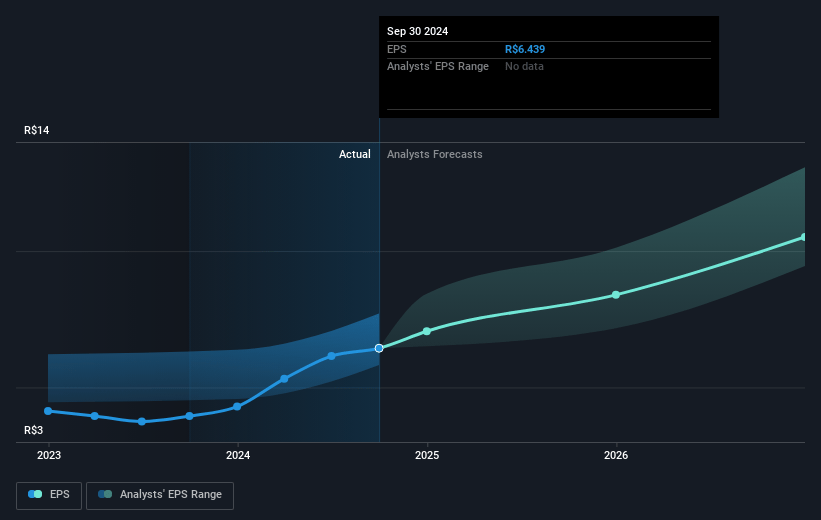Click the EPS value R$6.439 in tooltip

pyautogui.click(x=525, y=49)
